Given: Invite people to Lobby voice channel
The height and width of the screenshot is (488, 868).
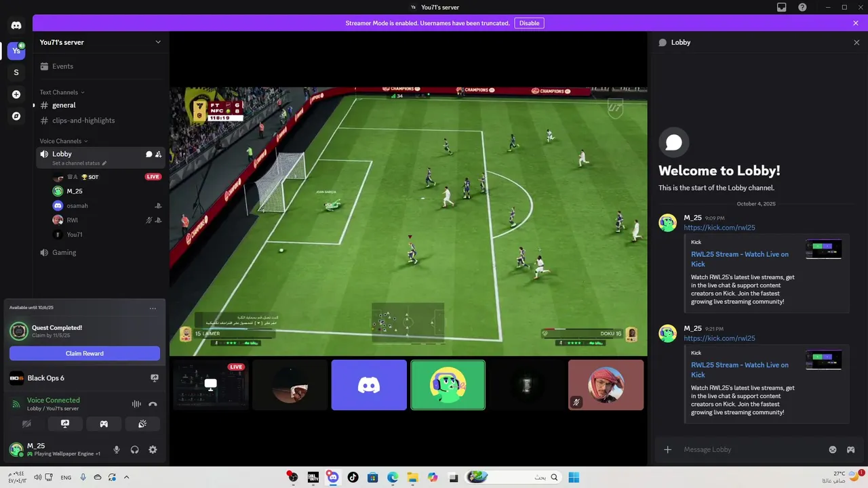Looking at the screenshot, I should [159, 155].
